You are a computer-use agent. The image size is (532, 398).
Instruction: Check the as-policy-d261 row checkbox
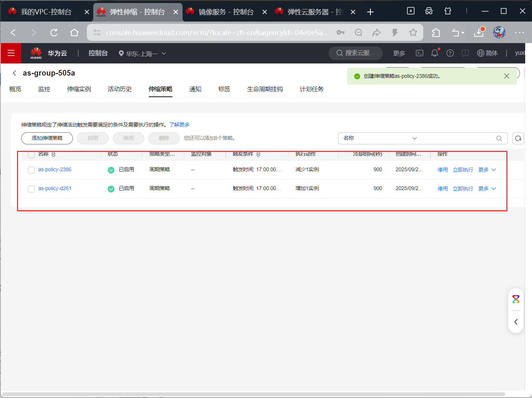(x=31, y=189)
